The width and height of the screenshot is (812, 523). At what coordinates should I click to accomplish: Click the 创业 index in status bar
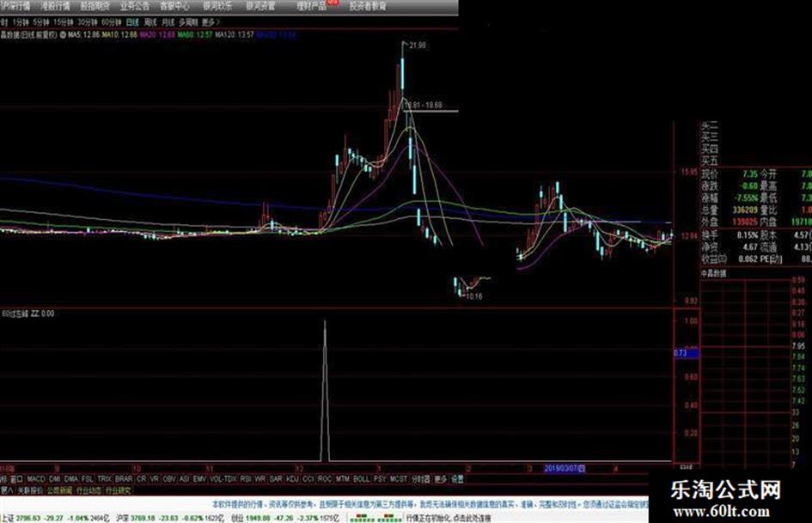284,518
